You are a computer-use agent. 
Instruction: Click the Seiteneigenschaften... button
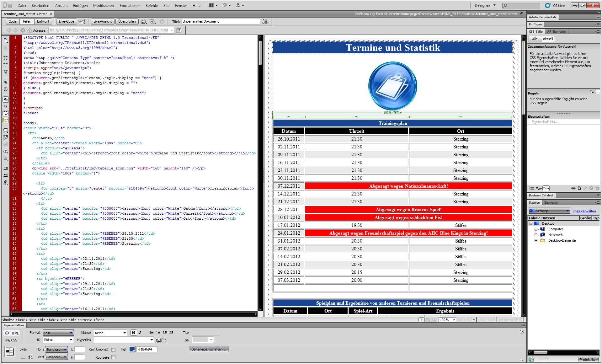pos(209,349)
